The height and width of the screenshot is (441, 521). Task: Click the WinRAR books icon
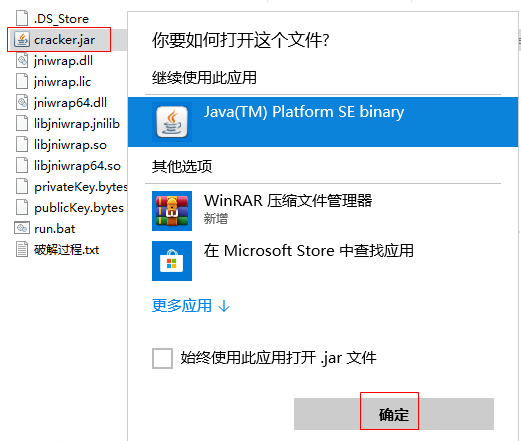(x=172, y=211)
